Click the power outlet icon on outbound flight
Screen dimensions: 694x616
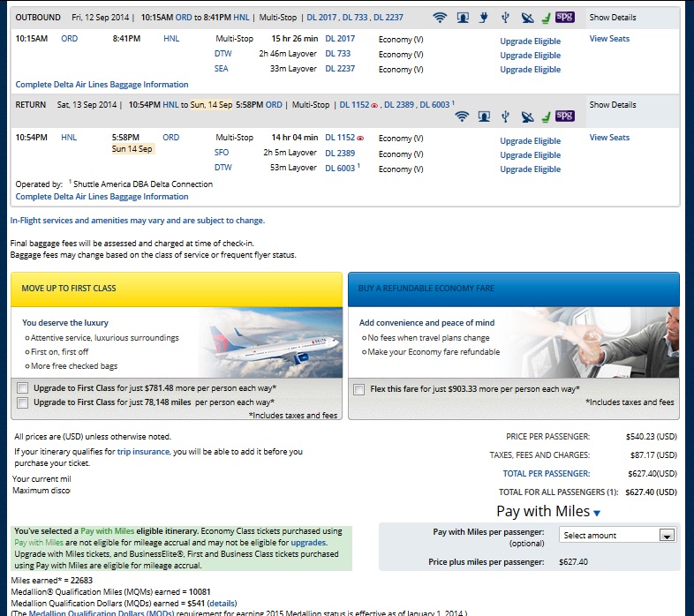point(484,18)
